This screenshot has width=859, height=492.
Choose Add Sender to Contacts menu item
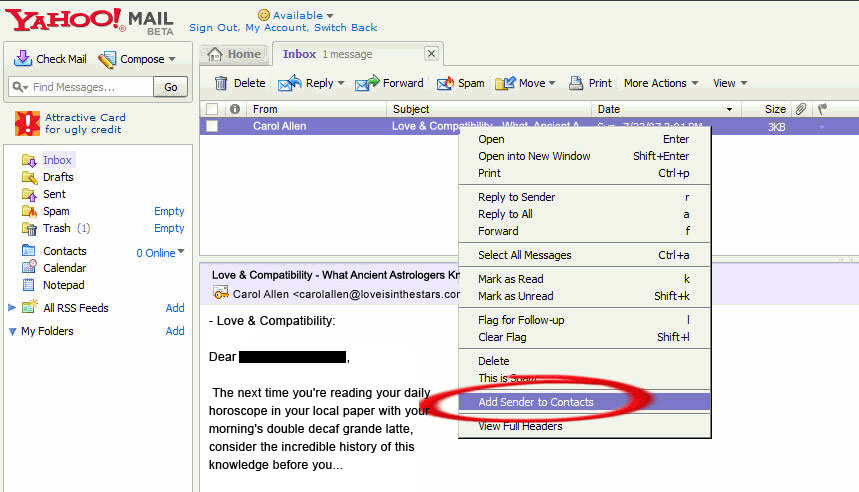tap(584, 402)
